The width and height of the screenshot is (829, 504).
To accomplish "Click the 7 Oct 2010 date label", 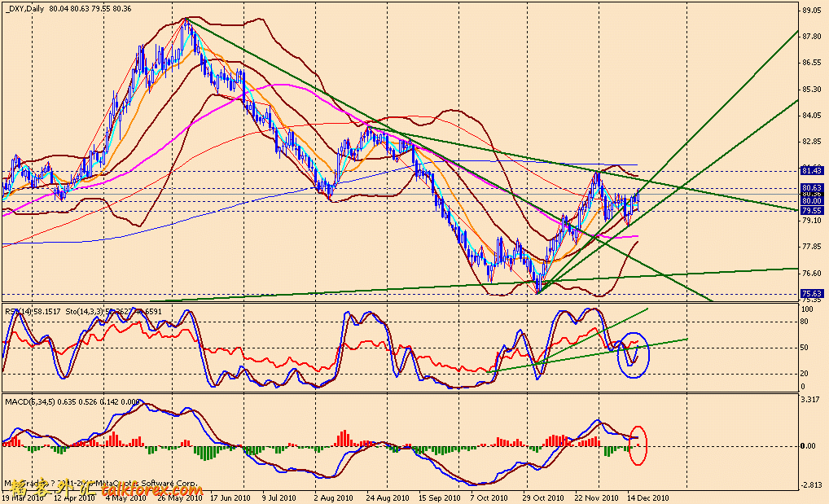I will point(489,498).
